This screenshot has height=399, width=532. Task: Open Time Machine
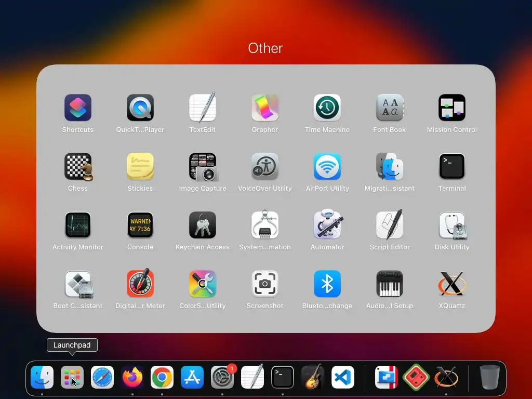click(327, 108)
